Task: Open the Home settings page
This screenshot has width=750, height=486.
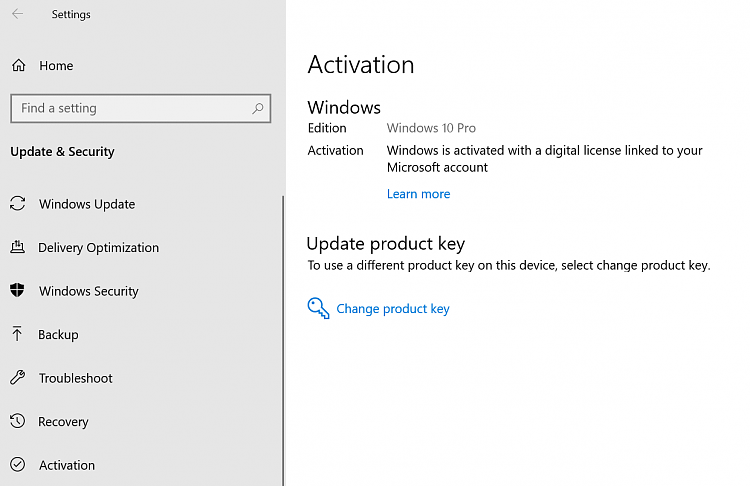Action: click(x=56, y=66)
